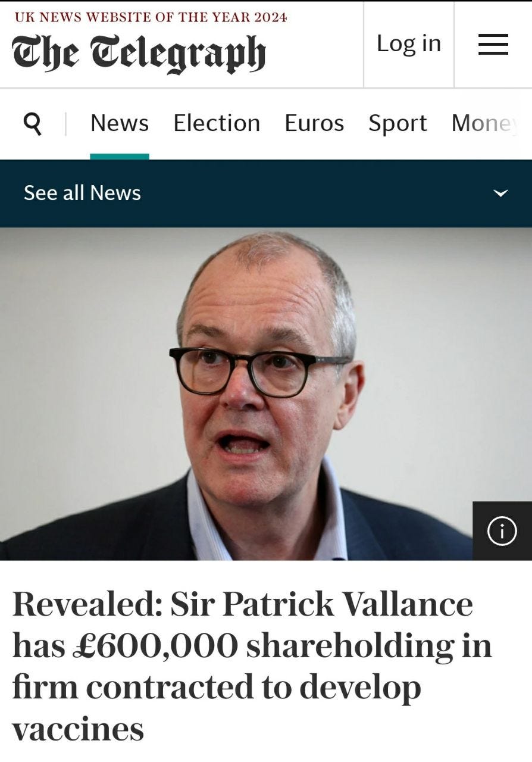Open the article photo of man in glasses

click(266, 394)
